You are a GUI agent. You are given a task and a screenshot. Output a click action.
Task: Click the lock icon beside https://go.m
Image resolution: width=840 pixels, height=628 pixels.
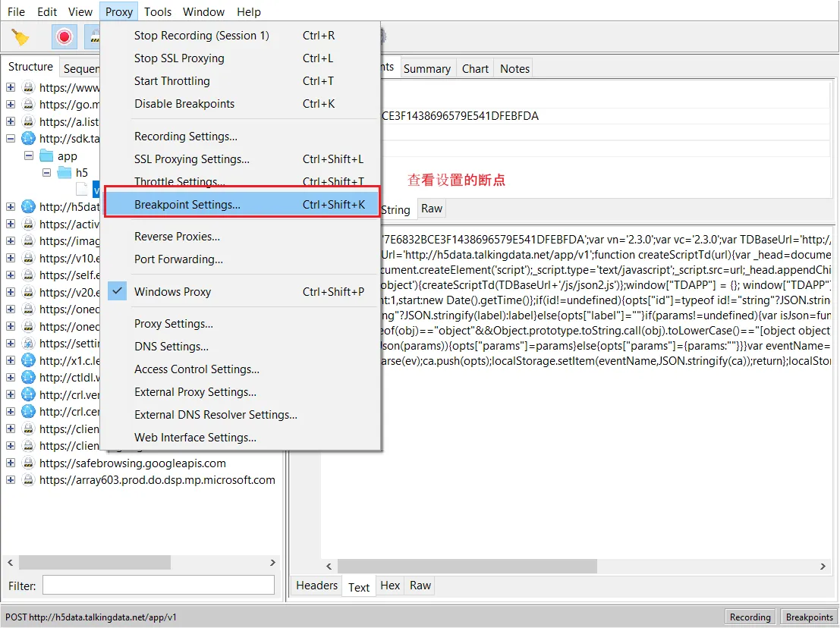28,105
